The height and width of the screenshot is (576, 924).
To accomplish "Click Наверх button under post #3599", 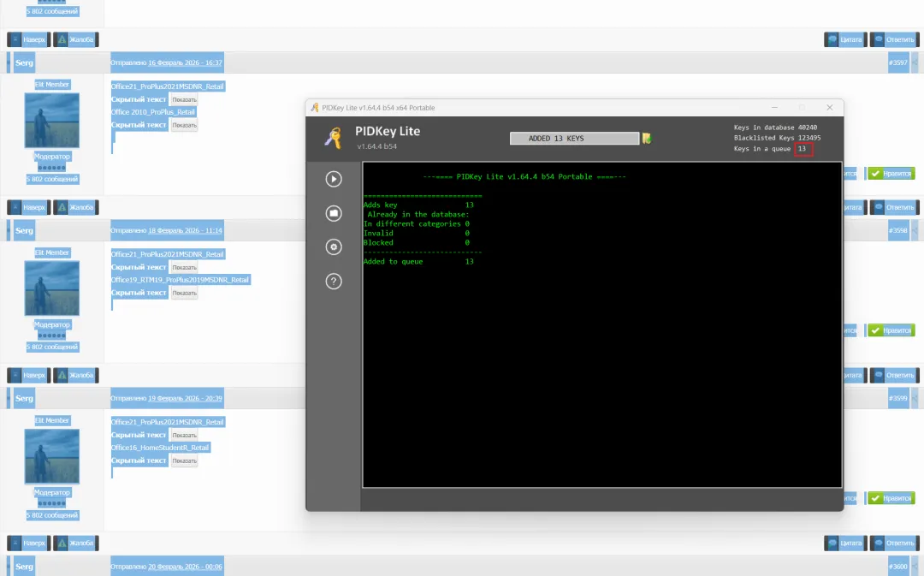I will click(x=29, y=543).
